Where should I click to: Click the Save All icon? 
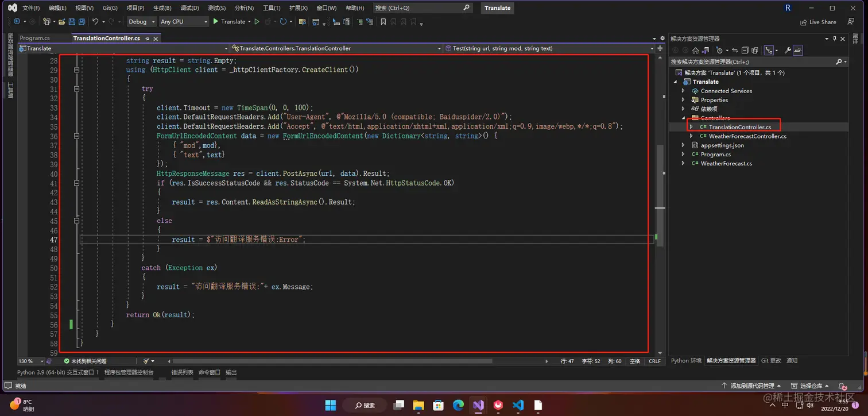[82, 21]
